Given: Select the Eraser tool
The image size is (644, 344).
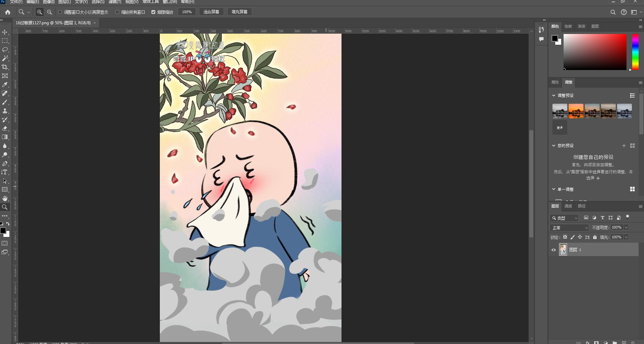Looking at the screenshot, I should coord(5,129).
